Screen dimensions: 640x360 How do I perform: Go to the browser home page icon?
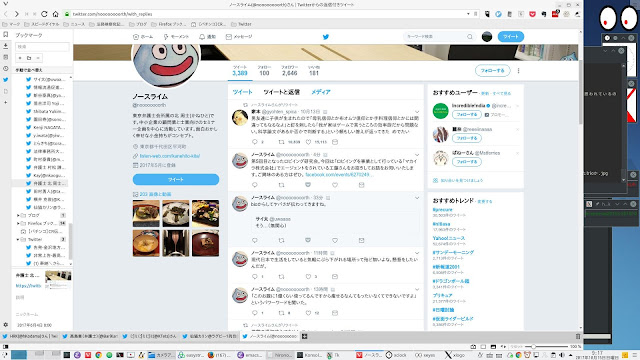point(55,14)
